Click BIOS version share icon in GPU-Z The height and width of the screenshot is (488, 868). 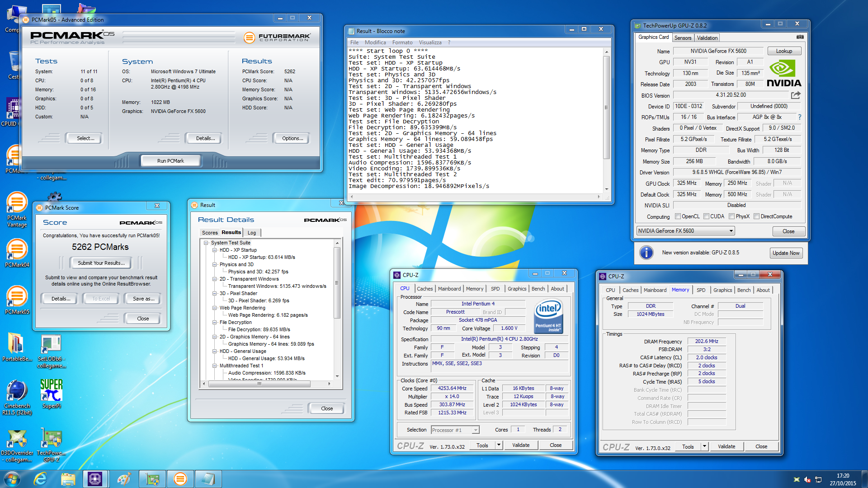(796, 95)
